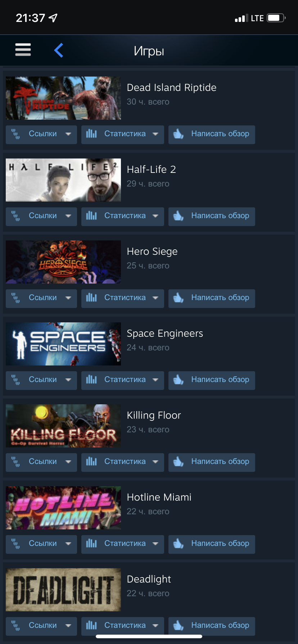The image size is (298, 644).
Task: Tap bar-chart stats icon under Half-Life 2
Action: pos(91,216)
